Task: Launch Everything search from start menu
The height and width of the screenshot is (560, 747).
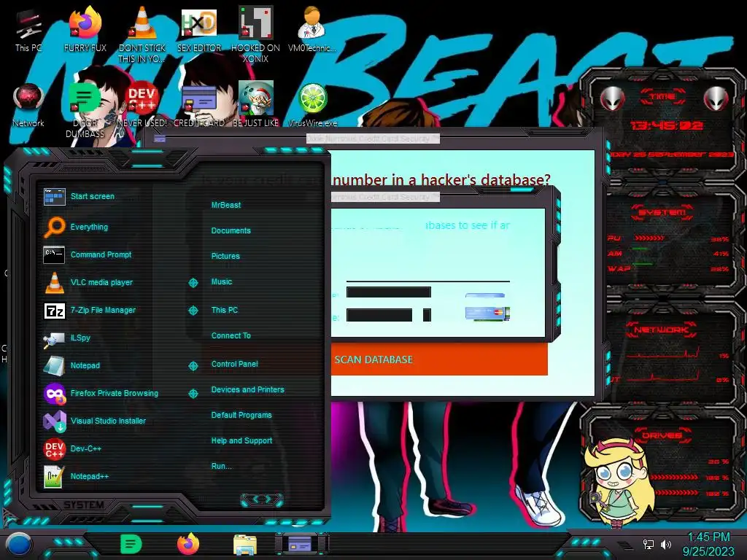Action: click(x=88, y=227)
